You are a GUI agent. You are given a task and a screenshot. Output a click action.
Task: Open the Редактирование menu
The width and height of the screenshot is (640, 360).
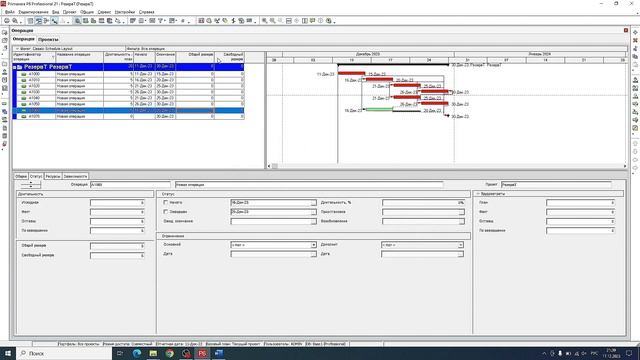(x=33, y=12)
